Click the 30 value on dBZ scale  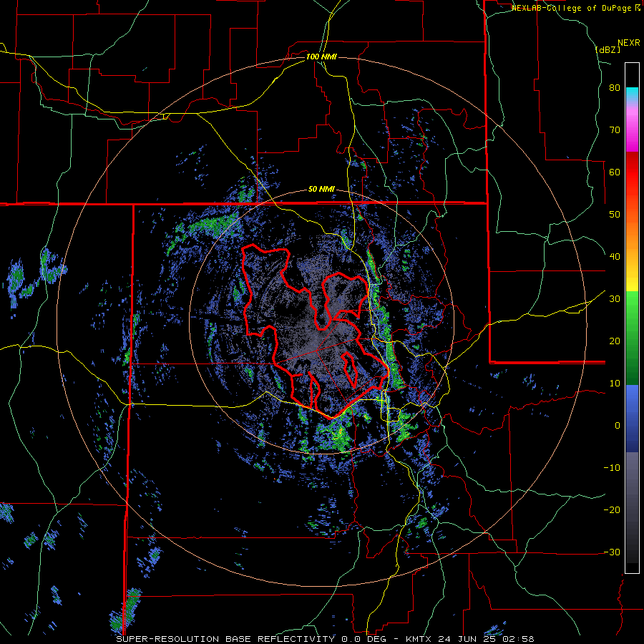(615, 298)
